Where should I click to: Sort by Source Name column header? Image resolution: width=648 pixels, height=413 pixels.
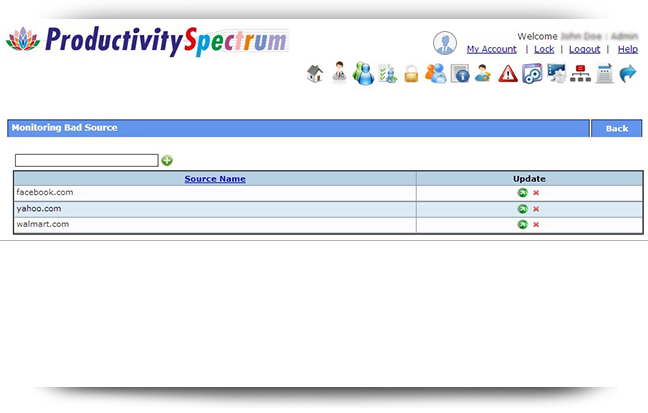[215, 179]
